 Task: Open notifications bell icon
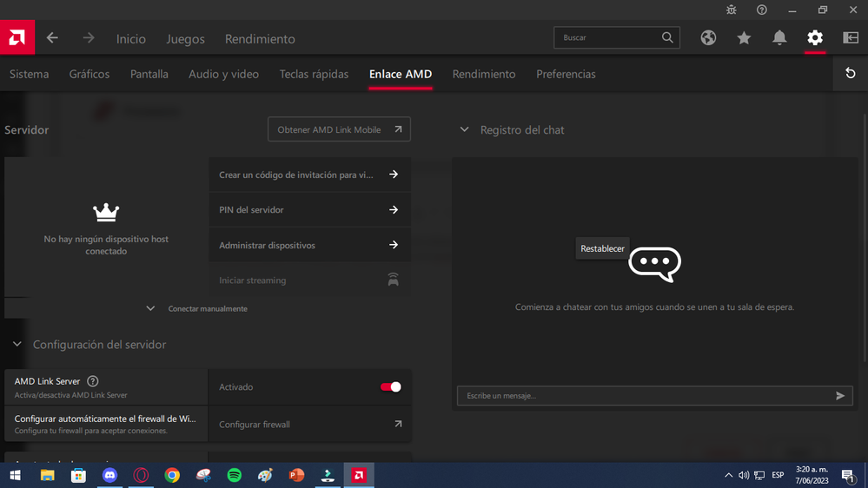coord(779,37)
